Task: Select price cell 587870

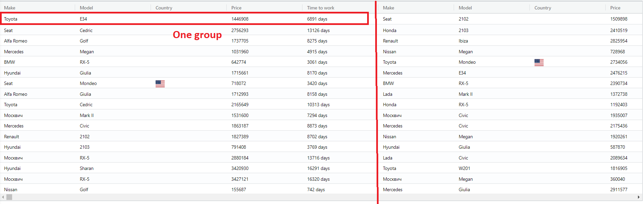Action: (617, 147)
